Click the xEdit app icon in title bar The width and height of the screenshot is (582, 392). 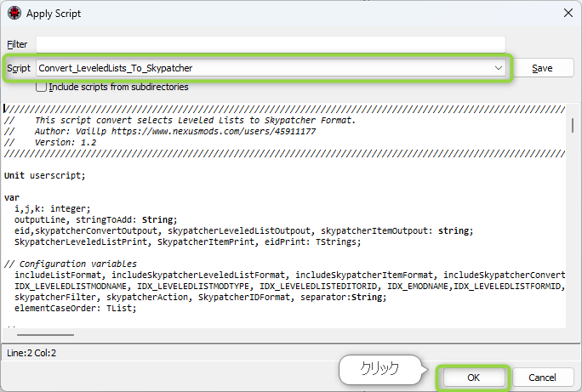click(14, 13)
